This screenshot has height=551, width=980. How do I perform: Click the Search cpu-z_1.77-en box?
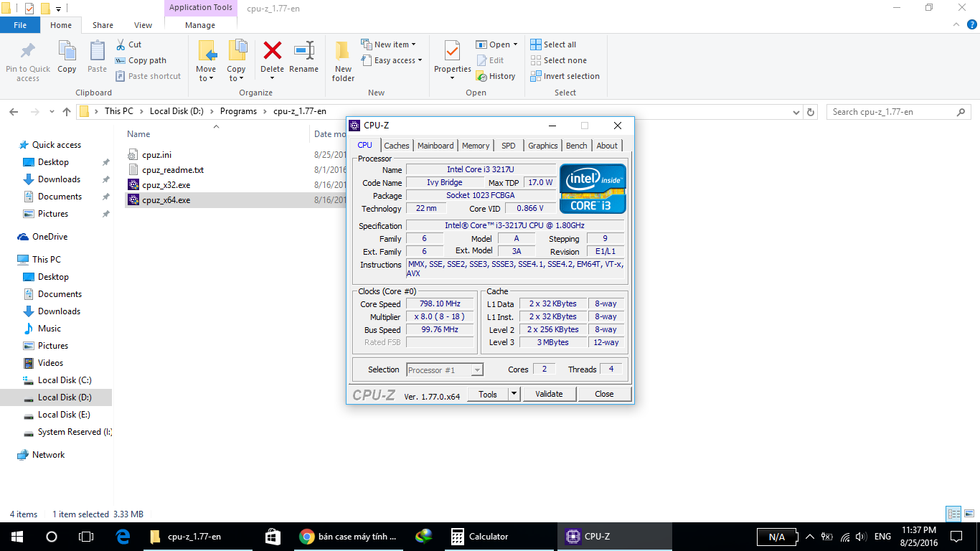(899, 112)
